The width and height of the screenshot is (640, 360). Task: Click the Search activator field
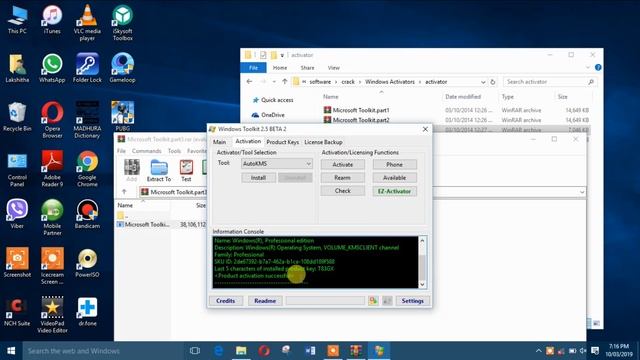point(549,82)
